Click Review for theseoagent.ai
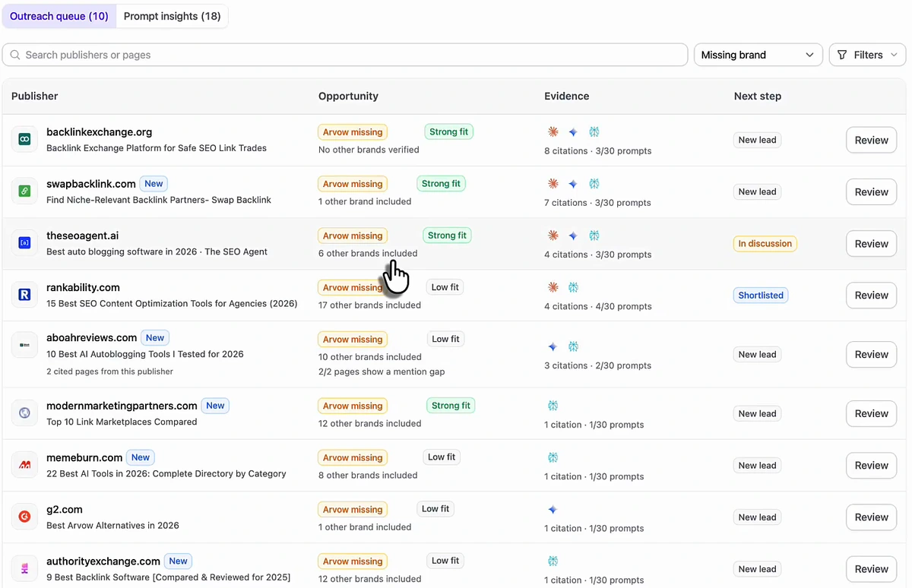The width and height of the screenshot is (912, 588). tap(871, 243)
